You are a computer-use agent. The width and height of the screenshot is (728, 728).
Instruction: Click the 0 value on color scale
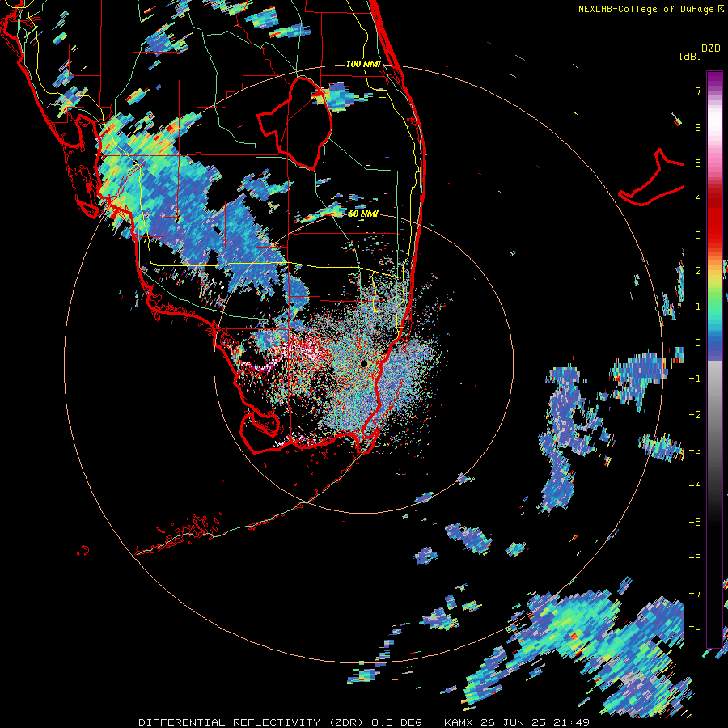tap(698, 343)
